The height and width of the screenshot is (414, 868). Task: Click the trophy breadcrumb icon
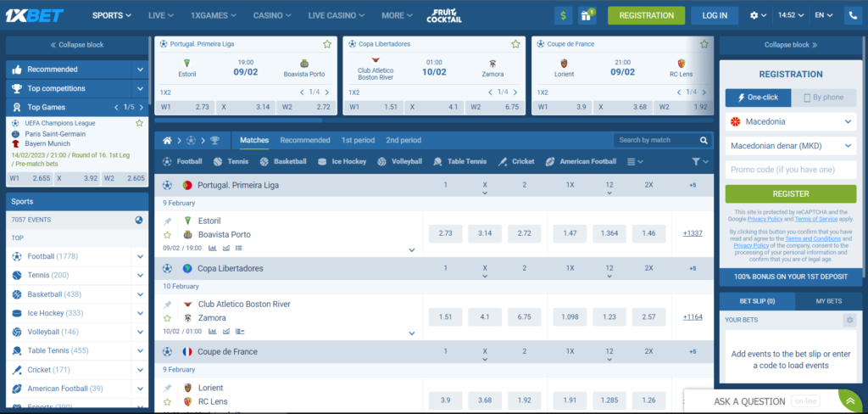(214, 141)
